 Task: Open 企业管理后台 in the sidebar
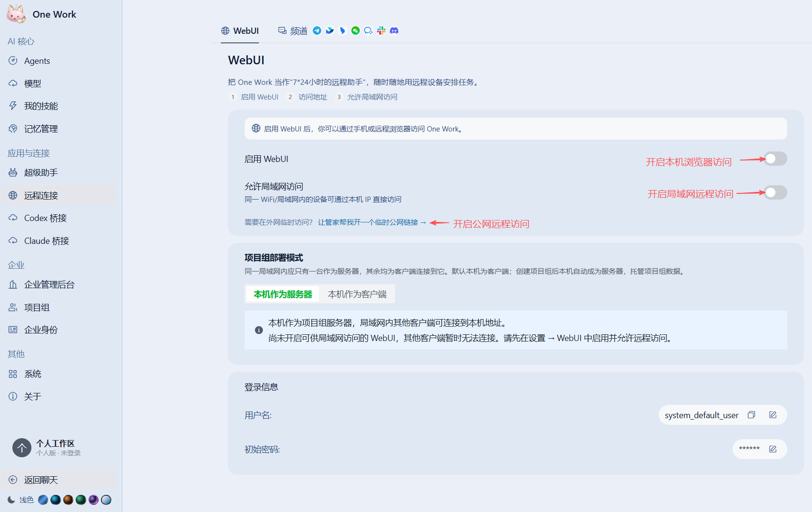[x=60, y=284]
